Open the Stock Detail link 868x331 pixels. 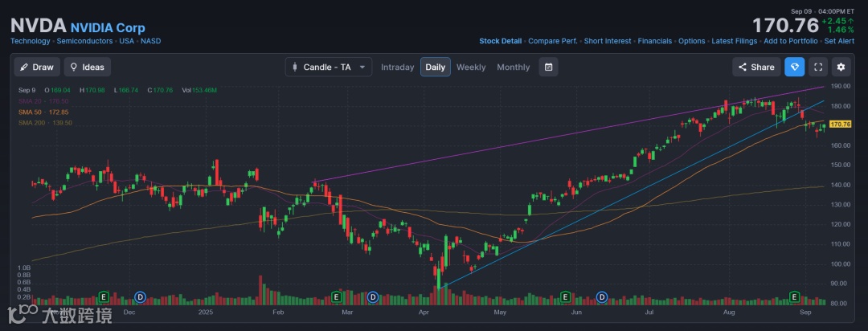[501, 41]
